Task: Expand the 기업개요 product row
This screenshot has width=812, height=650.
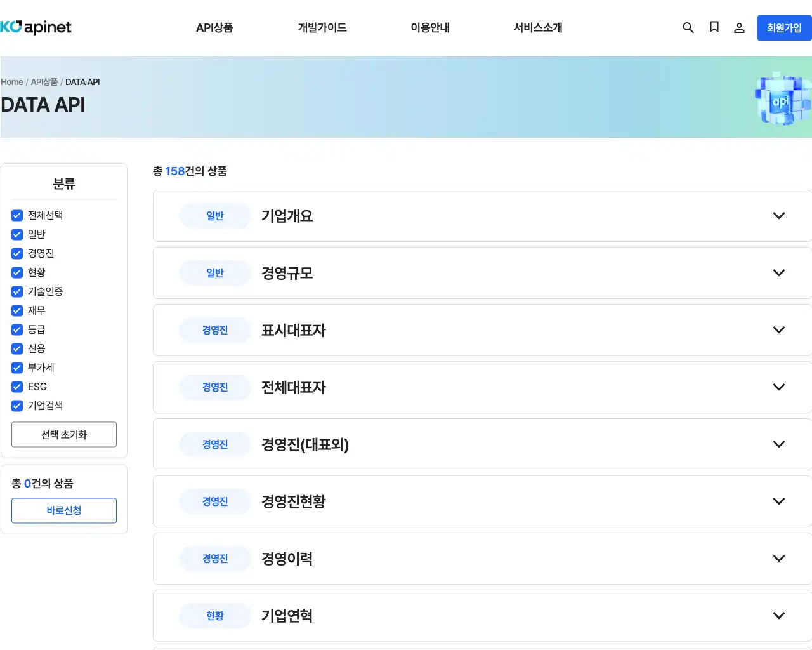Action: click(779, 215)
